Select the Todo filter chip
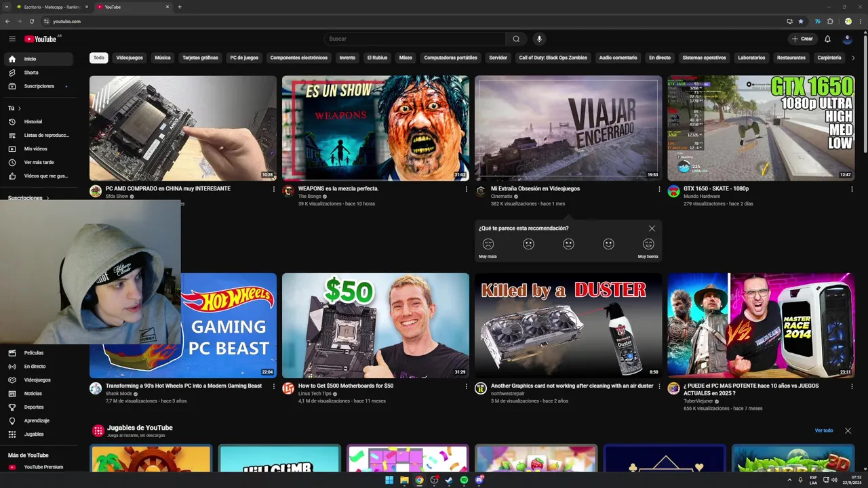Image resolution: width=868 pixels, height=488 pixels. (99, 58)
